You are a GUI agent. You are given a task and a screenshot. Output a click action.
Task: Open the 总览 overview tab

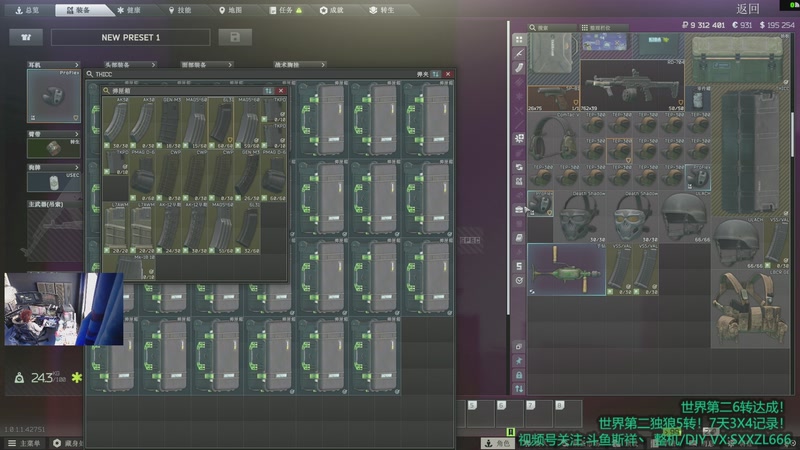[x=27, y=10]
